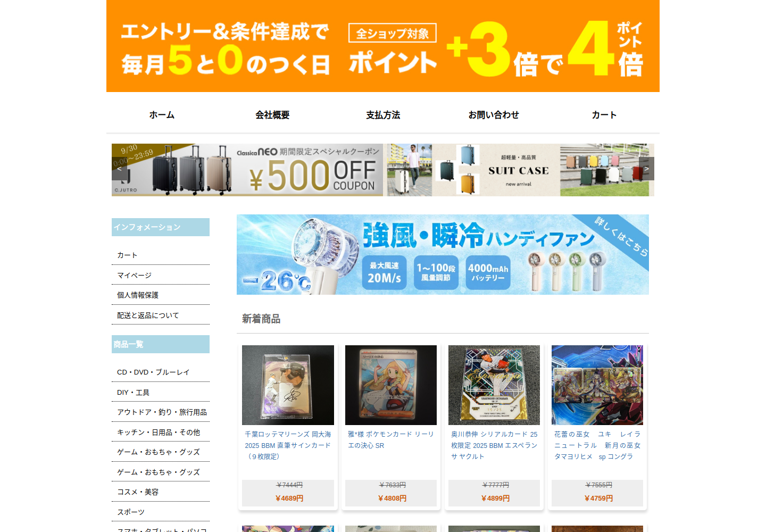
Task: Open the 奥川恭伸 serial card image
Action: (494, 385)
